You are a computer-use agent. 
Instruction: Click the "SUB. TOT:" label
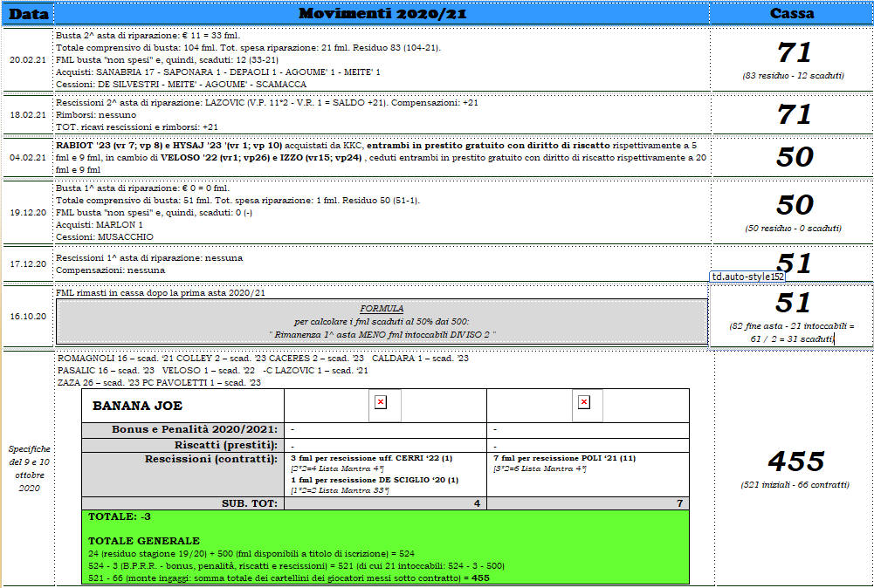(249, 503)
